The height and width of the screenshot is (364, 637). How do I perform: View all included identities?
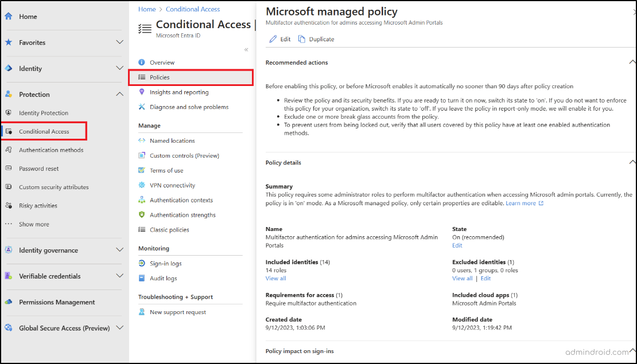pyautogui.click(x=275, y=278)
